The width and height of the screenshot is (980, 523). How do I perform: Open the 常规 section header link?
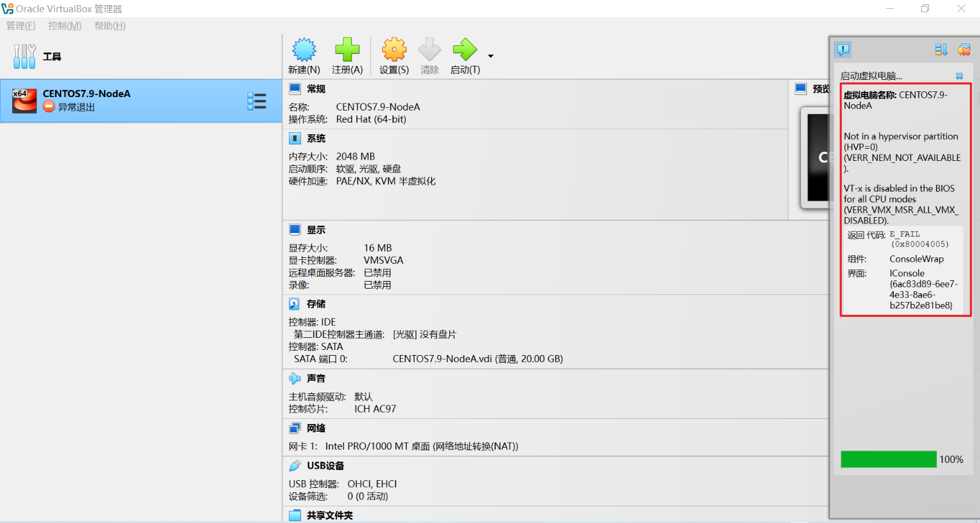(316, 89)
